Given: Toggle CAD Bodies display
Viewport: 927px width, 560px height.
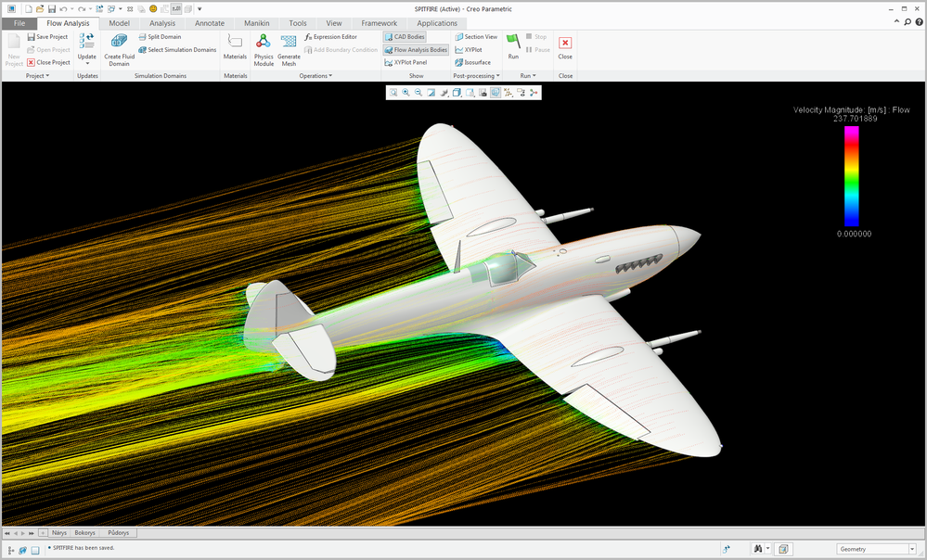Looking at the screenshot, I should pos(405,37).
